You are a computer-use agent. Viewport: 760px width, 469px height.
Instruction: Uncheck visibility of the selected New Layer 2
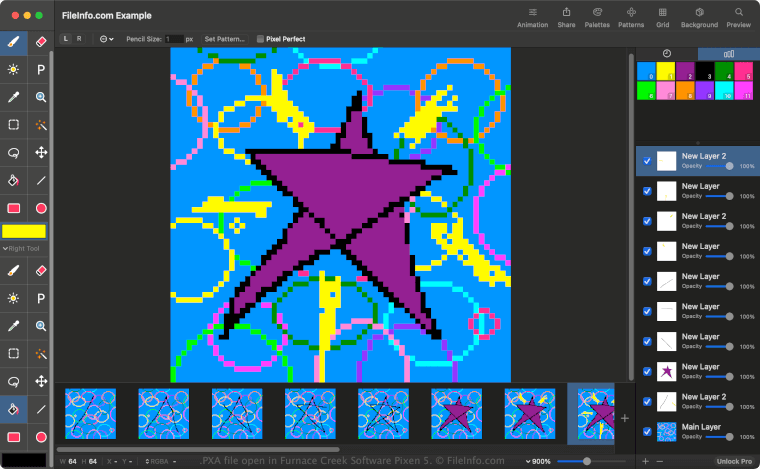coord(647,161)
